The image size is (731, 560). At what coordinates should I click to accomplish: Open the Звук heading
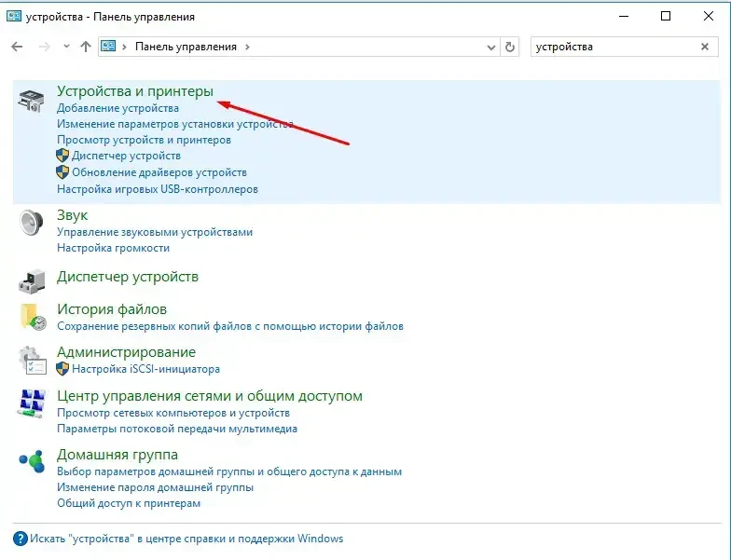point(73,215)
